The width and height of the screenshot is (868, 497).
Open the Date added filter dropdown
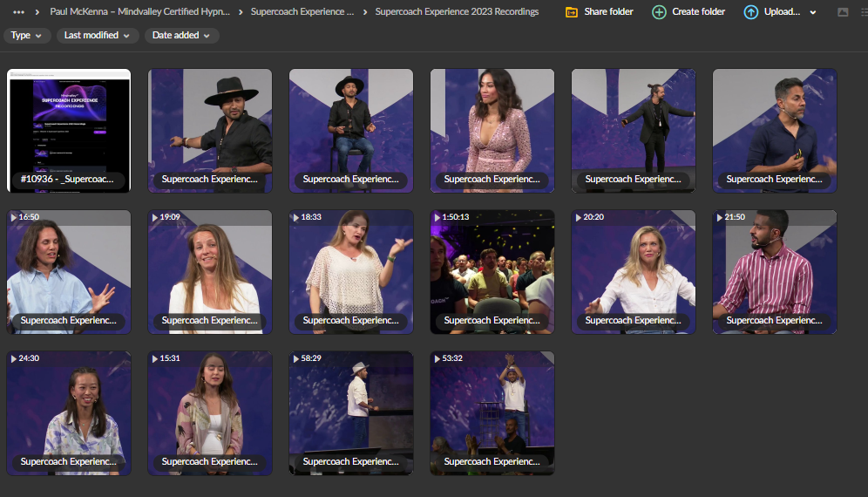pyautogui.click(x=181, y=36)
